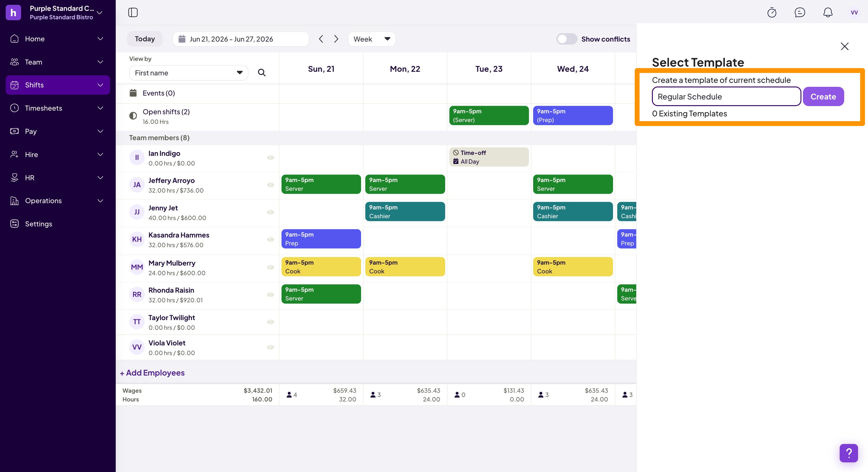Click the Add Employees link
868x472 pixels.
point(152,373)
